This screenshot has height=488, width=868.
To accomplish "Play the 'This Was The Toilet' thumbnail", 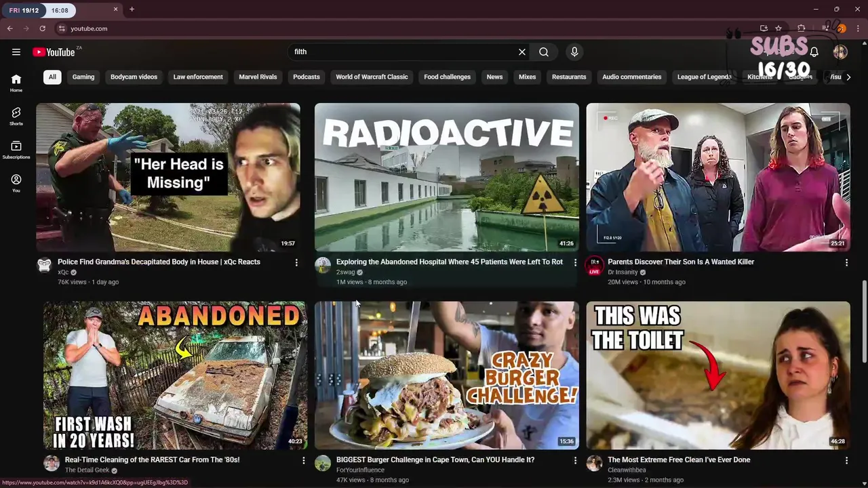I will [x=718, y=375].
